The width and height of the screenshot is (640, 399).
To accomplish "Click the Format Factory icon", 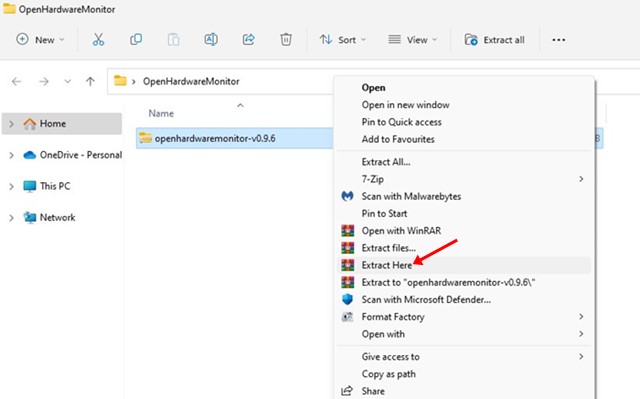I will [x=347, y=317].
